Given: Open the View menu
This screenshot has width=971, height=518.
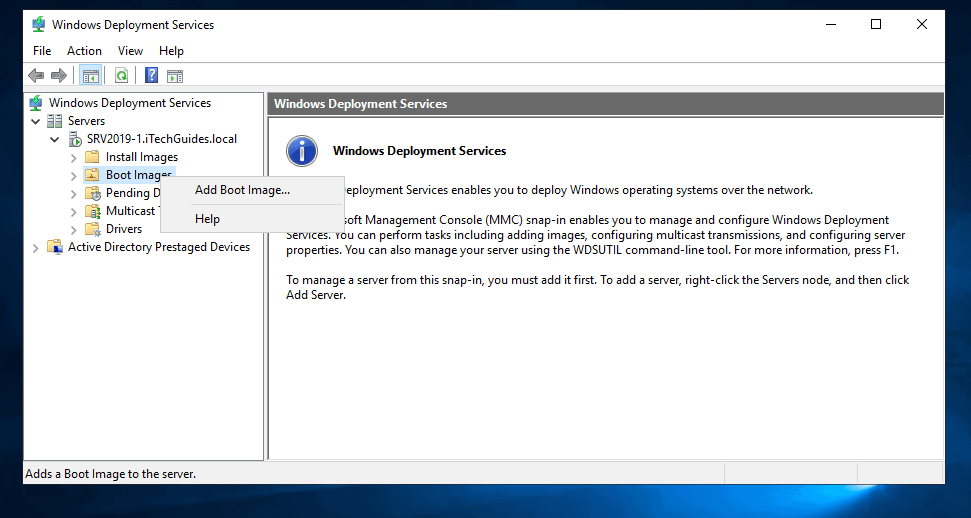Looking at the screenshot, I should pyautogui.click(x=130, y=51).
